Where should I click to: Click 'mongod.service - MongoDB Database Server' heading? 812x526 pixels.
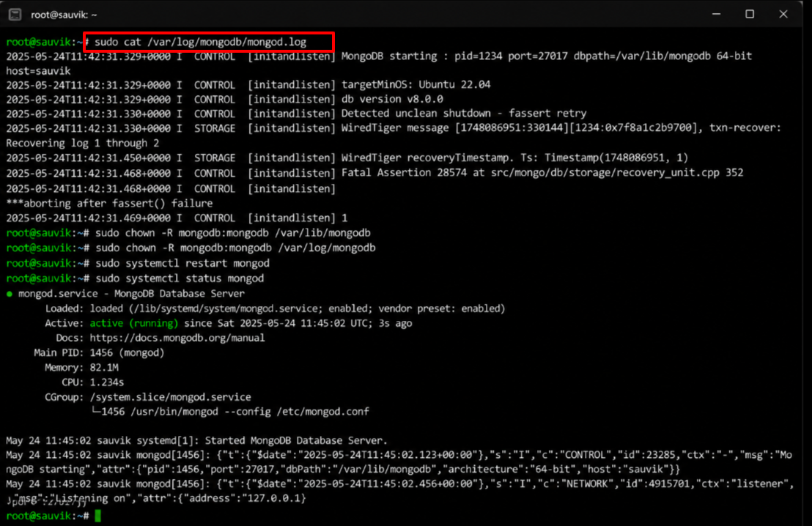click(x=131, y=294)
